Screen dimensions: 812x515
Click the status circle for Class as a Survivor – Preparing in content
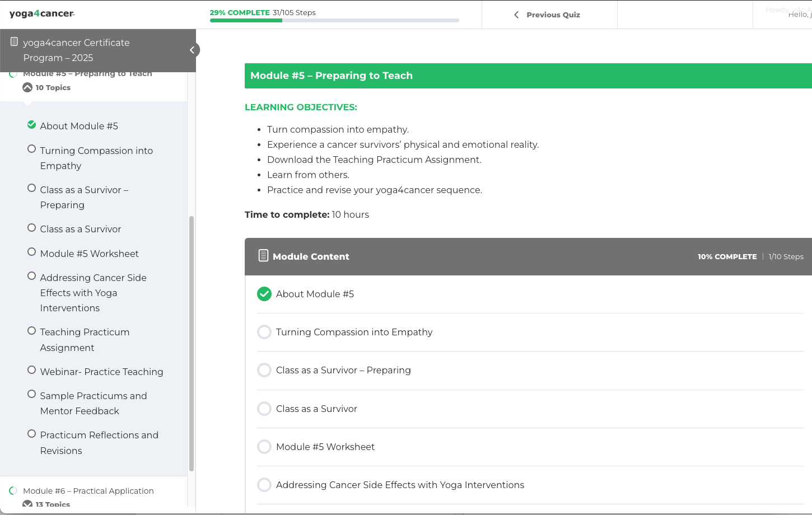pos(264,370)
